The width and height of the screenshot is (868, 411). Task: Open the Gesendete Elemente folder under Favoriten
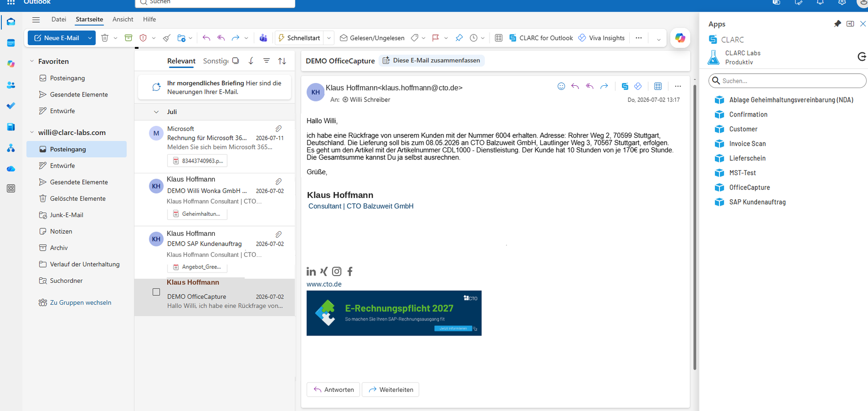(79, 94)
